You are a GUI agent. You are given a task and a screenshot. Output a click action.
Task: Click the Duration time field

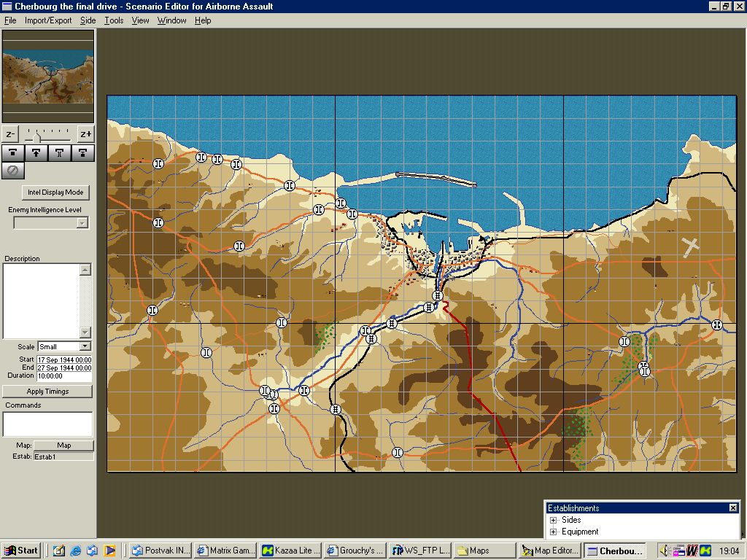(64, 376)
